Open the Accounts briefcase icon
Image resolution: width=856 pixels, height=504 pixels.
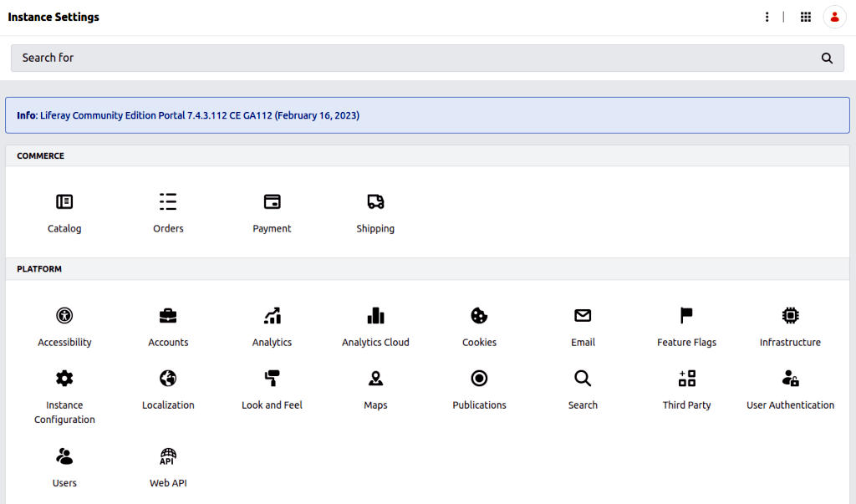point(168,315)
